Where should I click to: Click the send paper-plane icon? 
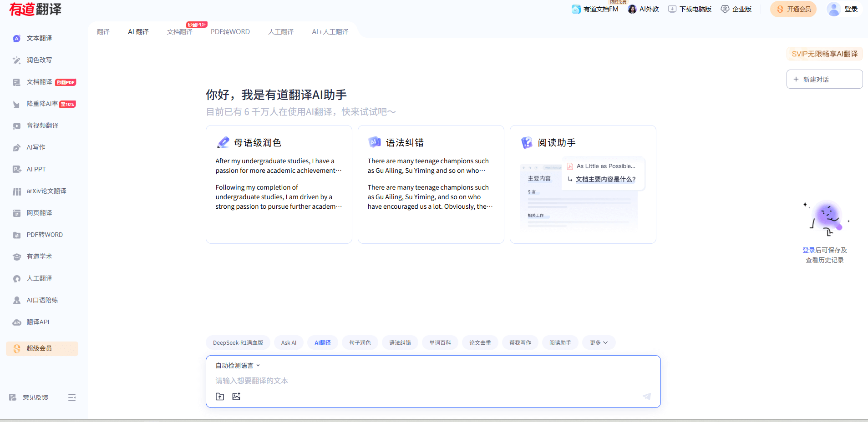coord(646,397)
